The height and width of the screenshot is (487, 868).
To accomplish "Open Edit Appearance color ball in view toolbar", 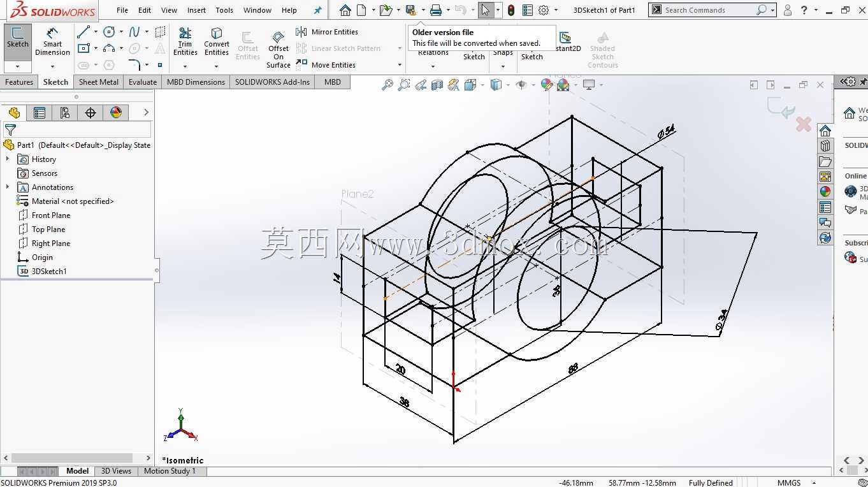I will [x=546, y=85].
